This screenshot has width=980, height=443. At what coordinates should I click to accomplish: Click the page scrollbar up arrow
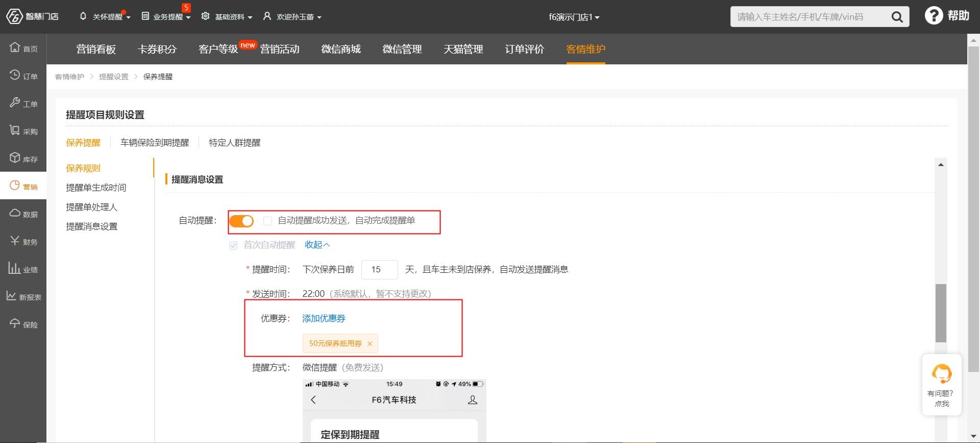click(x=973, y=39)
